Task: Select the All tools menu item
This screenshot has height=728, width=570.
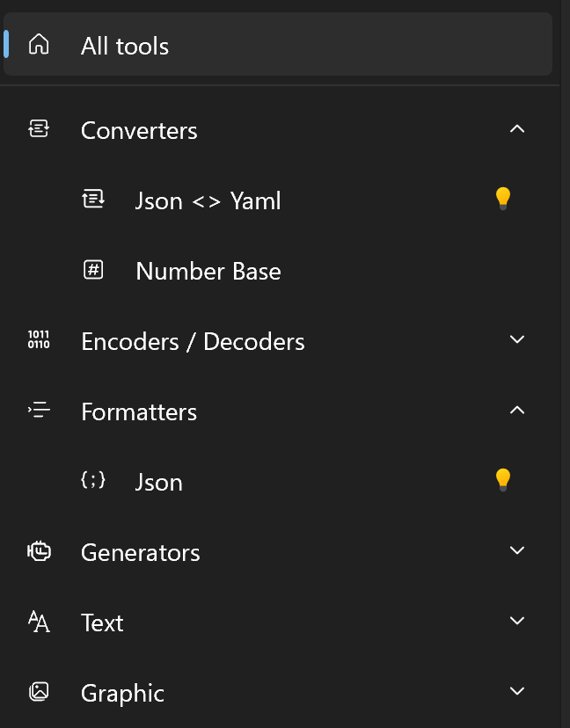Action: [125, 46]
